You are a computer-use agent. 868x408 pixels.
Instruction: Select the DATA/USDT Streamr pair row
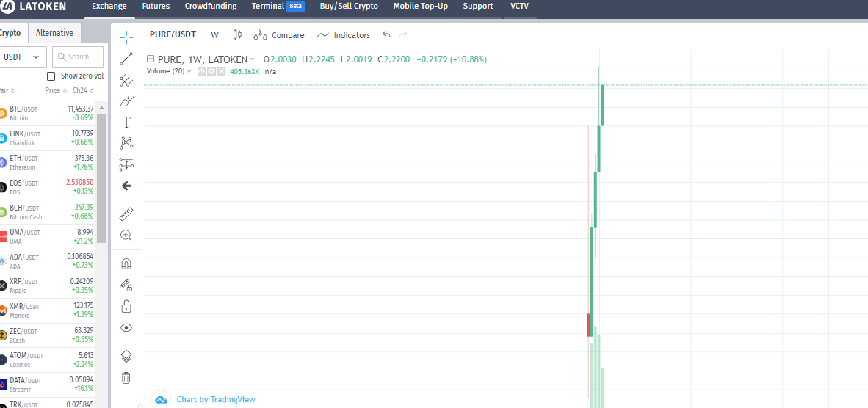pyautogui.click(x=48, y=385)
